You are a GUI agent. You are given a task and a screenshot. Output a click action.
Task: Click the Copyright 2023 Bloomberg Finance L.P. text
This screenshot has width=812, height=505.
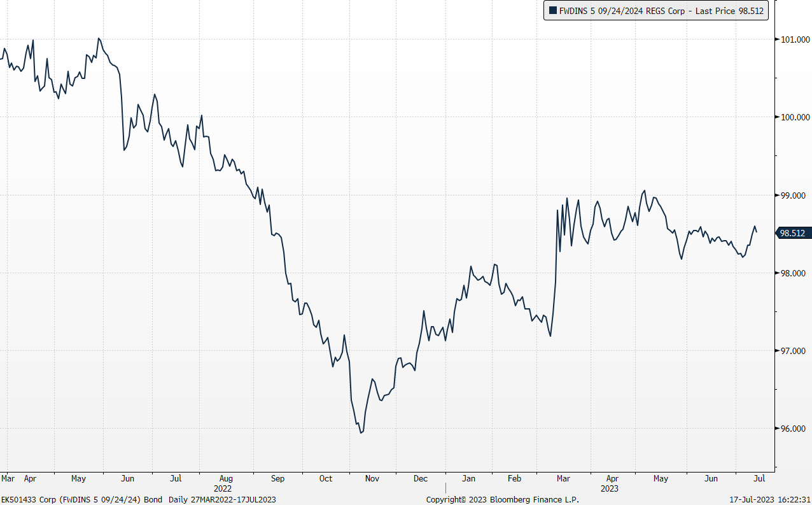click(x=503, y=500)
